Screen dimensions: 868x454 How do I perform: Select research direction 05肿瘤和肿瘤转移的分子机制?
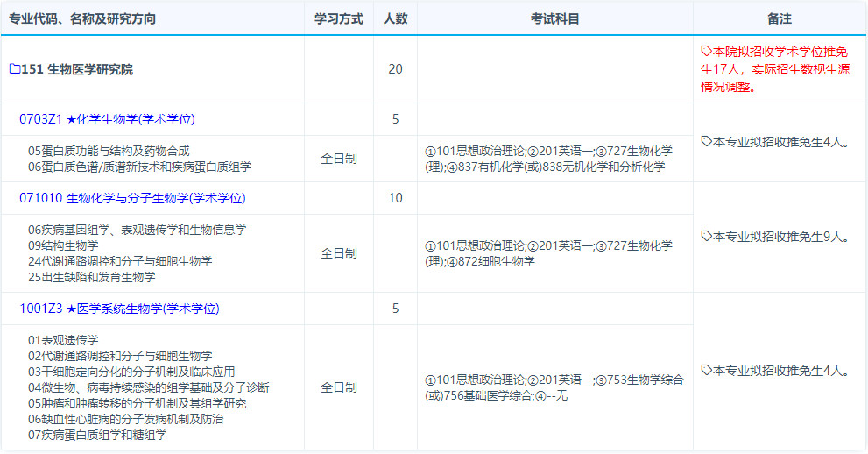coord(137,403)
